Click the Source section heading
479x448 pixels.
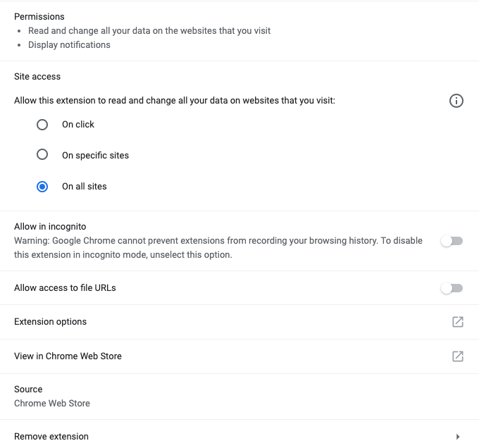click(x=28, y=390)
